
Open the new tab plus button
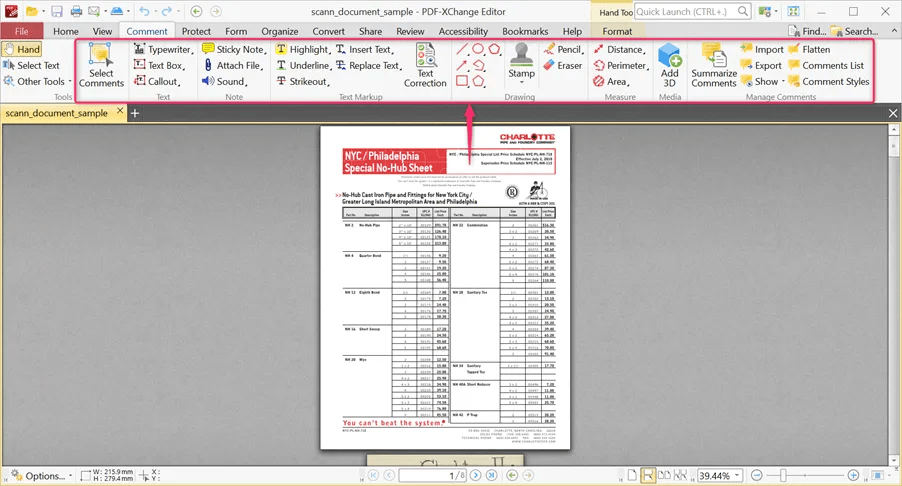coord(135,113)
